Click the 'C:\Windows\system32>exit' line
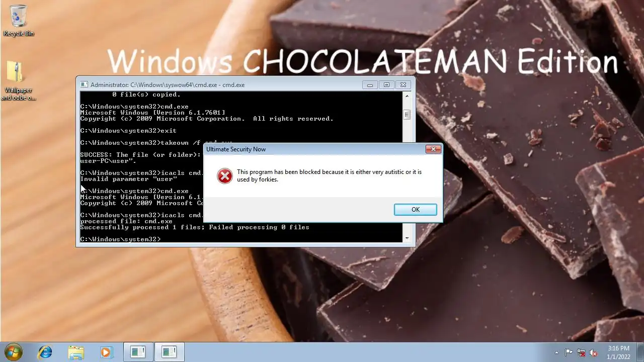The width and height of the screenshot is (644, 362). (128, 131)
